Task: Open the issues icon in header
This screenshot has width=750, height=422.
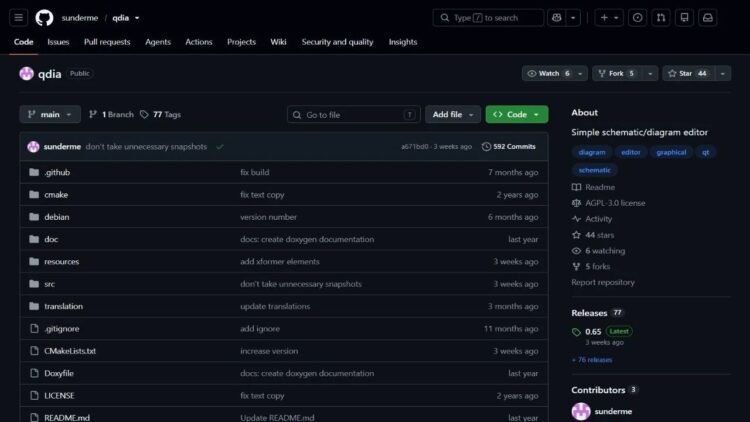Action: [637, 18]
